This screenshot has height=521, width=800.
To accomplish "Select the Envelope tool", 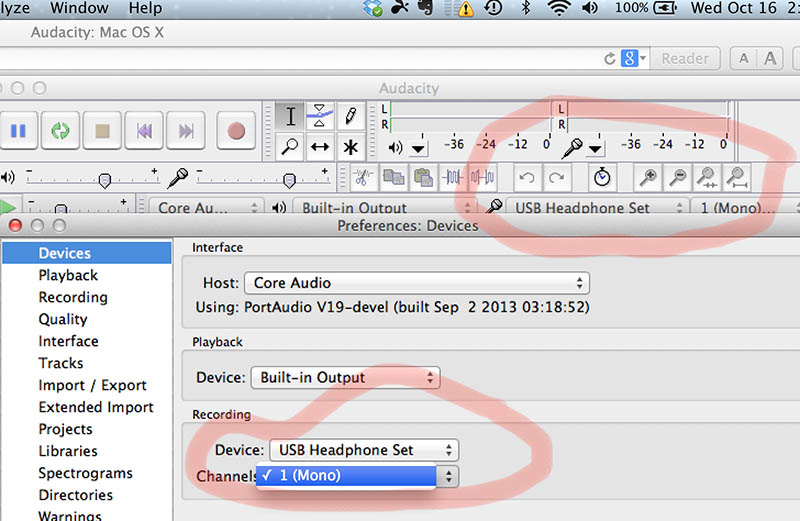I will tap(320, 116).
